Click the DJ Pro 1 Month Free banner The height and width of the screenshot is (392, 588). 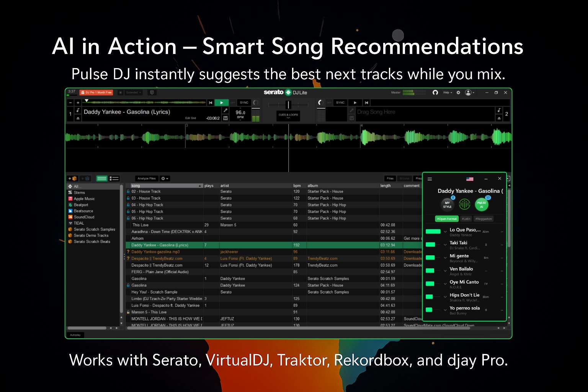(x=96, y=92)
